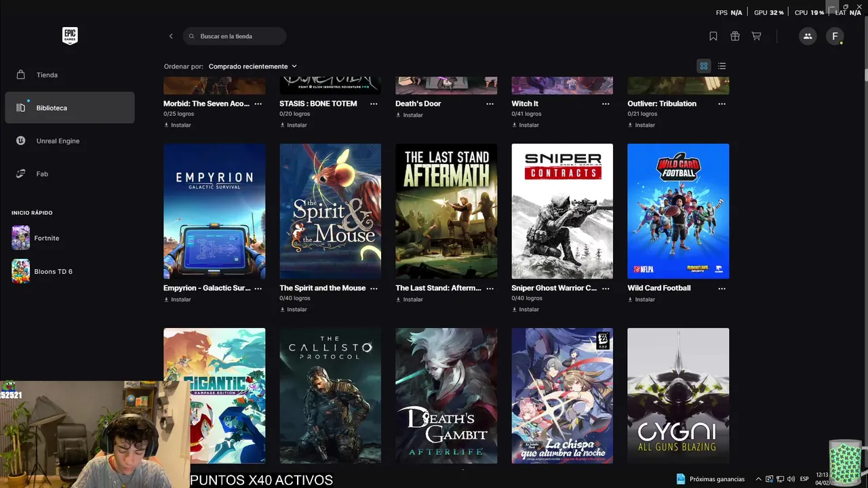Open the Empyrion Galactic Survival cover art
The height and width of the screenshot is (488, 868).
click(x=214, y=211)
